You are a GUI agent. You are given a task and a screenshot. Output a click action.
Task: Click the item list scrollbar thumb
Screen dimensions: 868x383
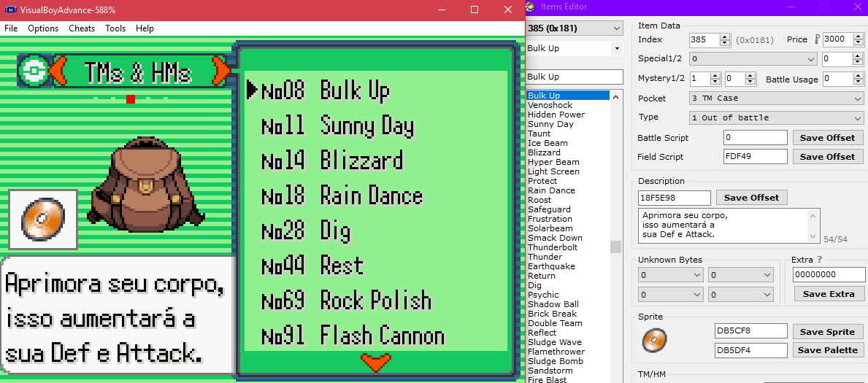pos(616,247)
